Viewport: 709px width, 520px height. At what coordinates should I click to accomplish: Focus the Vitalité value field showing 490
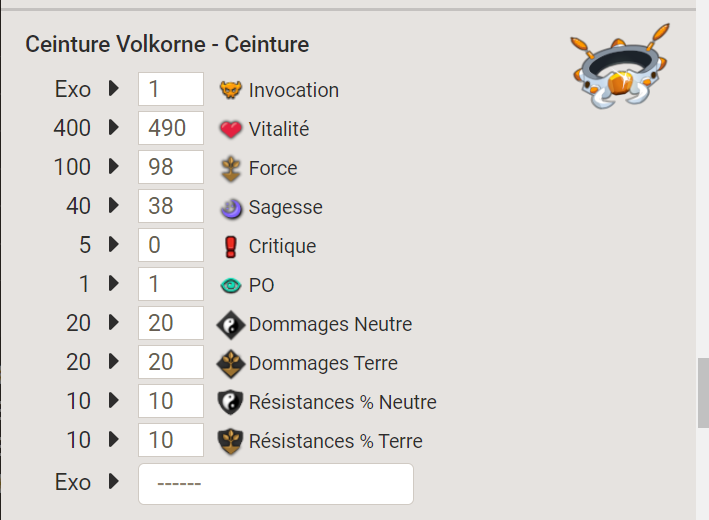(x=171, y=128)
